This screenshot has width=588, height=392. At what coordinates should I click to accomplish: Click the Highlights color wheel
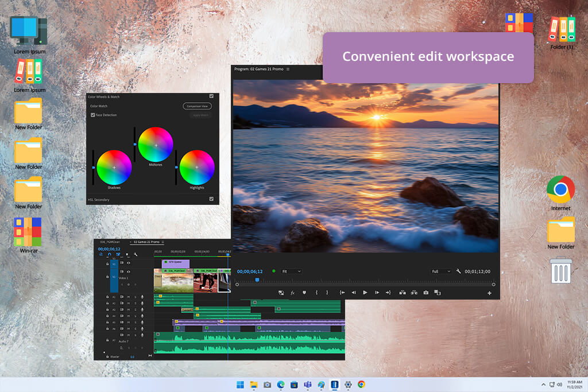197,168
